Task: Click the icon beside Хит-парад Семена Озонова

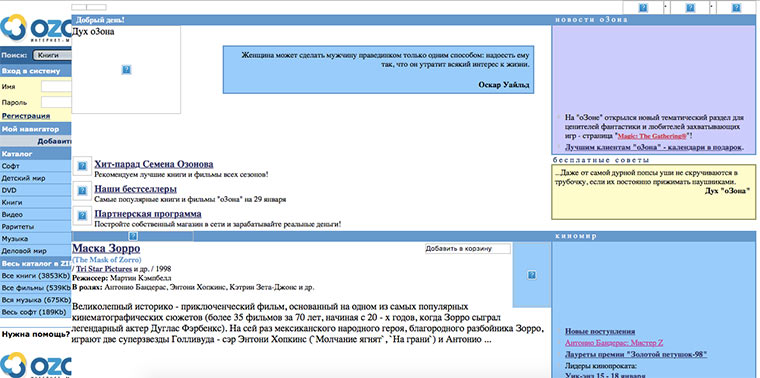Action: coord(82,166)
